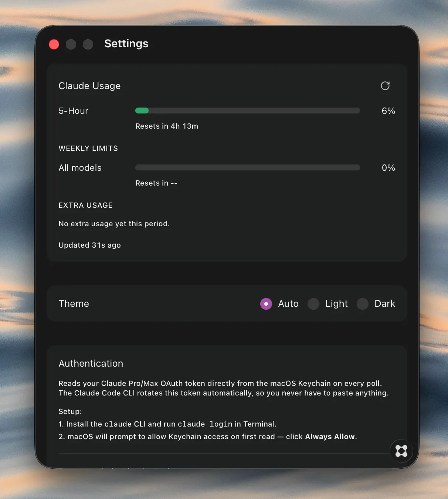Click the All models label
Viewport: 448px width, 499px height.
pyautogui.click(x=80, y=168)
